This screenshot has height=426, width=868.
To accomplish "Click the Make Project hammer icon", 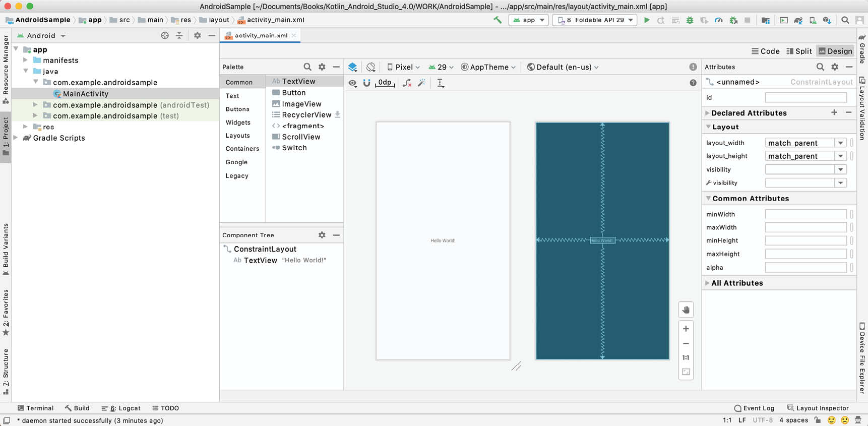I will point(498,20).
